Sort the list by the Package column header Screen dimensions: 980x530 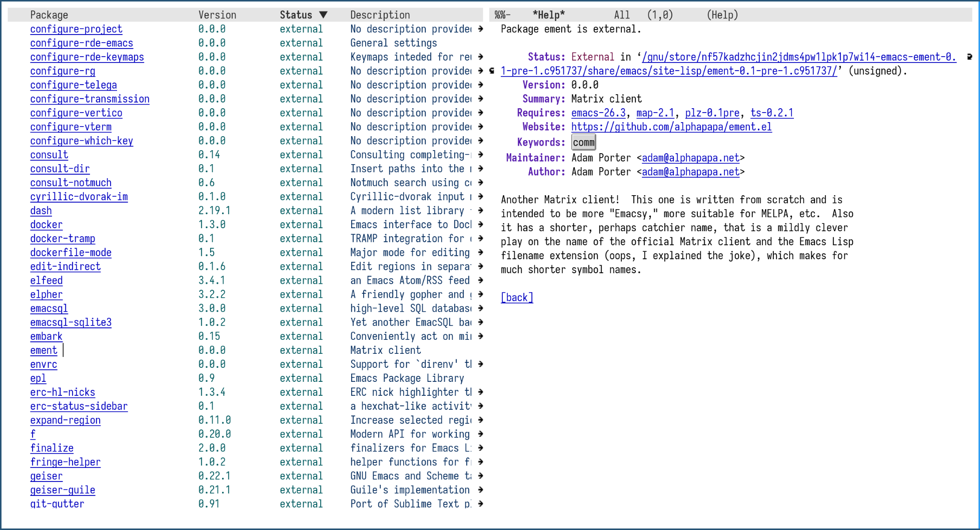coord(49,15)
